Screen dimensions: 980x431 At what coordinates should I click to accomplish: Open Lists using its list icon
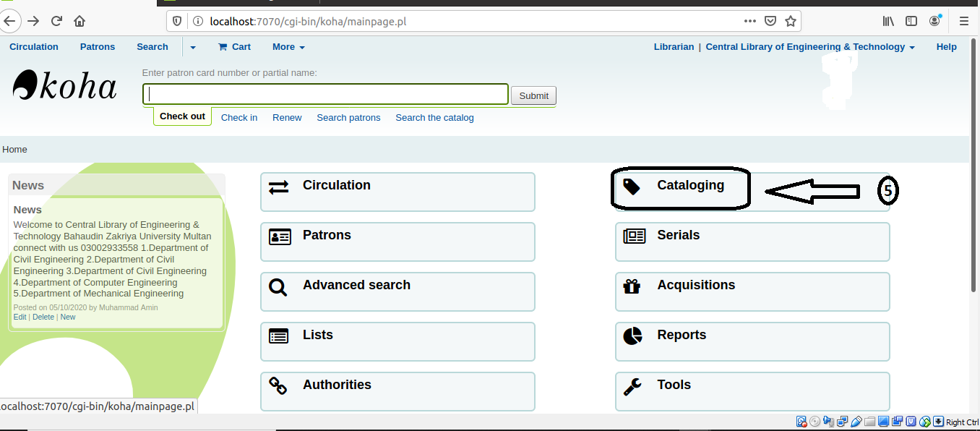coord(278,336)
